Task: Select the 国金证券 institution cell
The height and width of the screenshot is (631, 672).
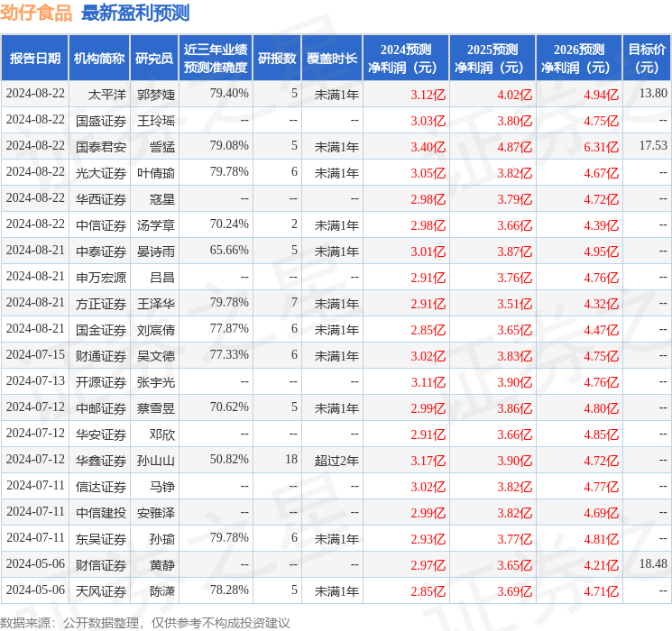Action: coord(101,329)
